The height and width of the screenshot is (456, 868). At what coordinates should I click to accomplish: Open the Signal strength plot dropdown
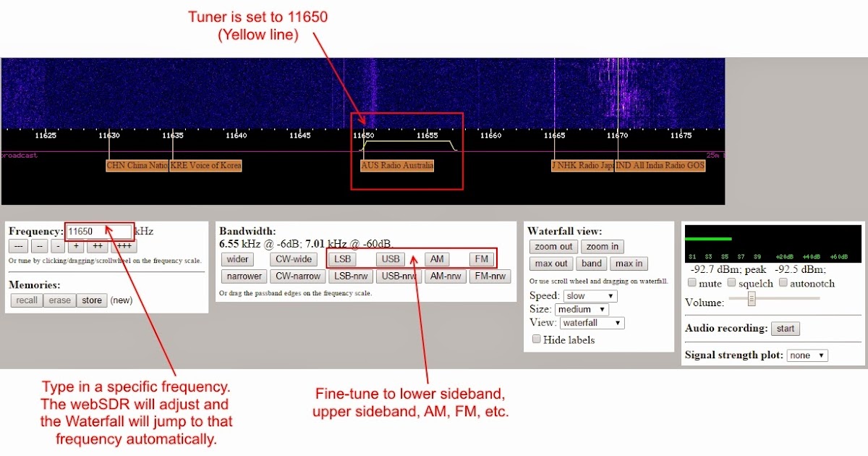pyautogui.click(x=807, y=355)
